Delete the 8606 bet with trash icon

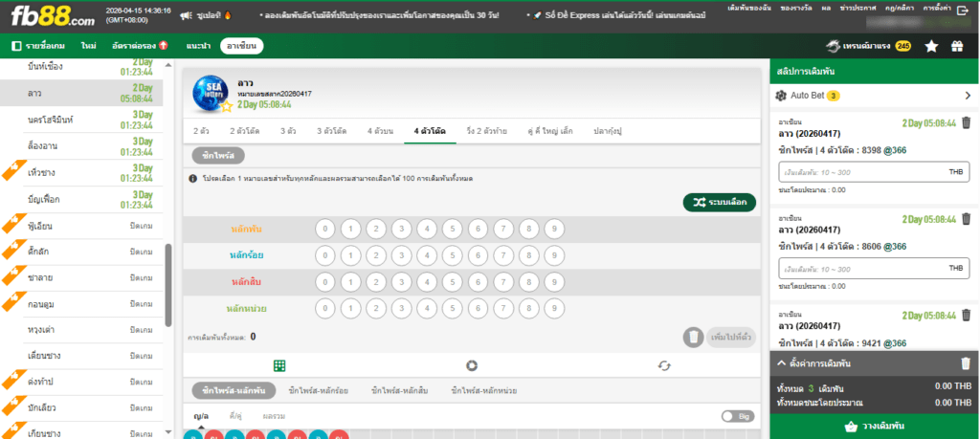967,219
